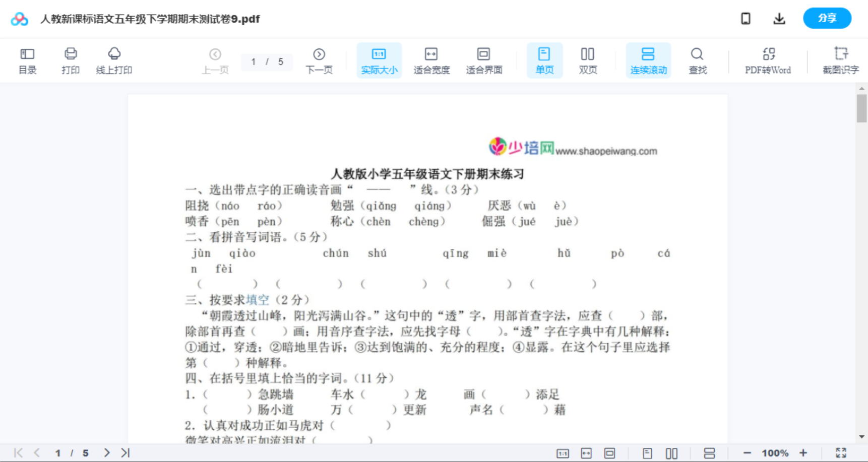Open mobile device view option
The image size is (868, 462).
coord(746,18)
